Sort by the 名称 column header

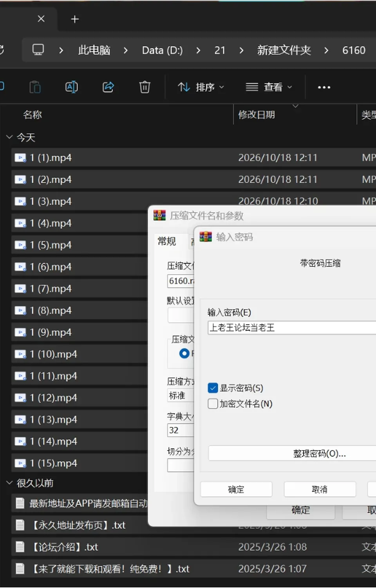[x=33, y=114]
